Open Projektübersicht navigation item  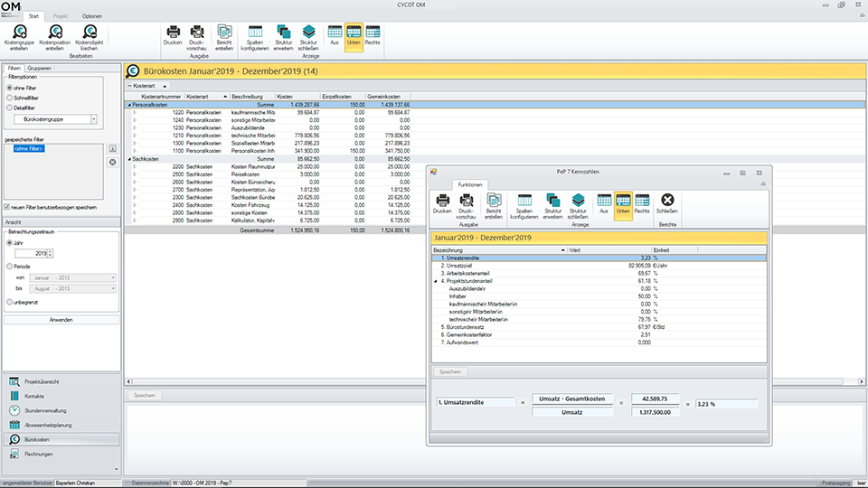(61, 381)
